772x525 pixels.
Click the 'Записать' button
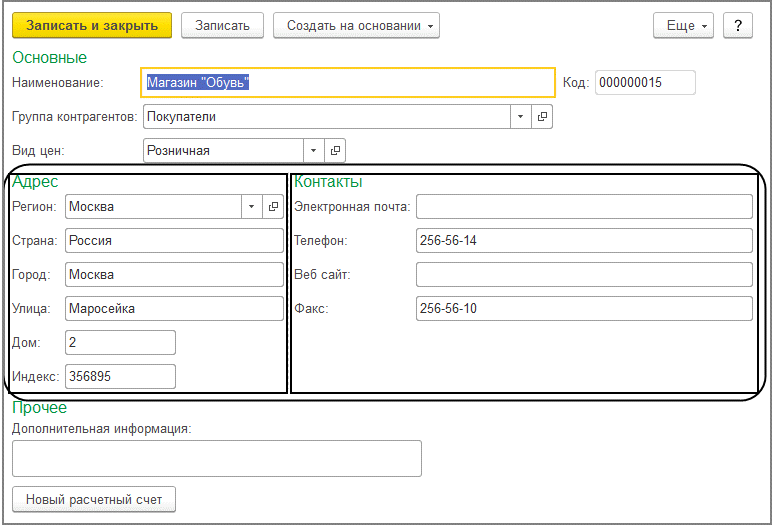coord(223,26)
